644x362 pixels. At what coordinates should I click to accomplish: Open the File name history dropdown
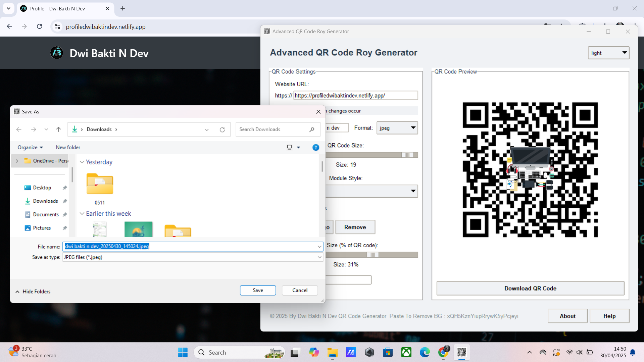tap(319, 247)
